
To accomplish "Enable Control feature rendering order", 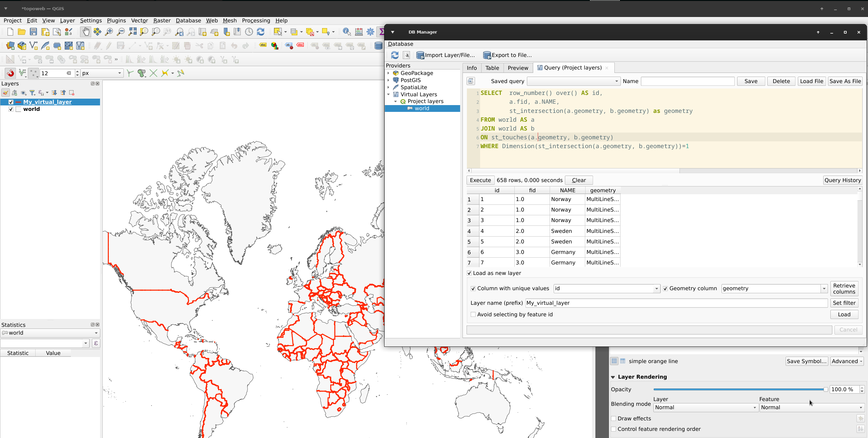I will point(613,429).
